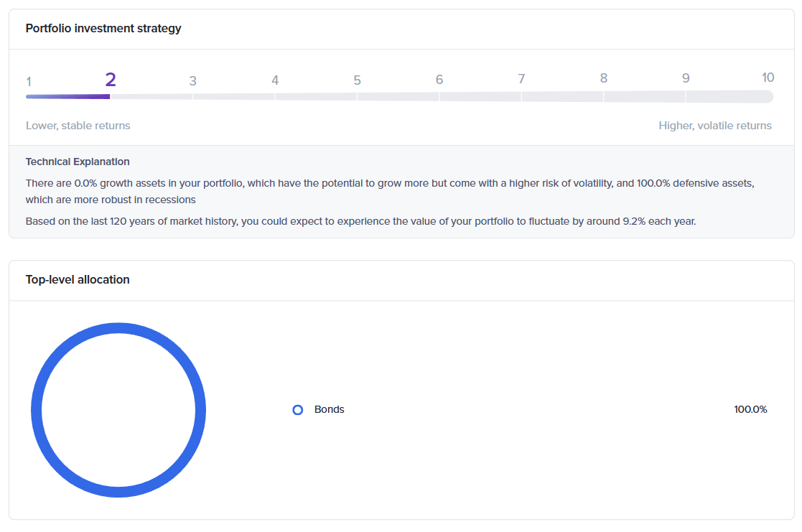Choose risk level 8
802x532 pixels.
coord(604,78)
